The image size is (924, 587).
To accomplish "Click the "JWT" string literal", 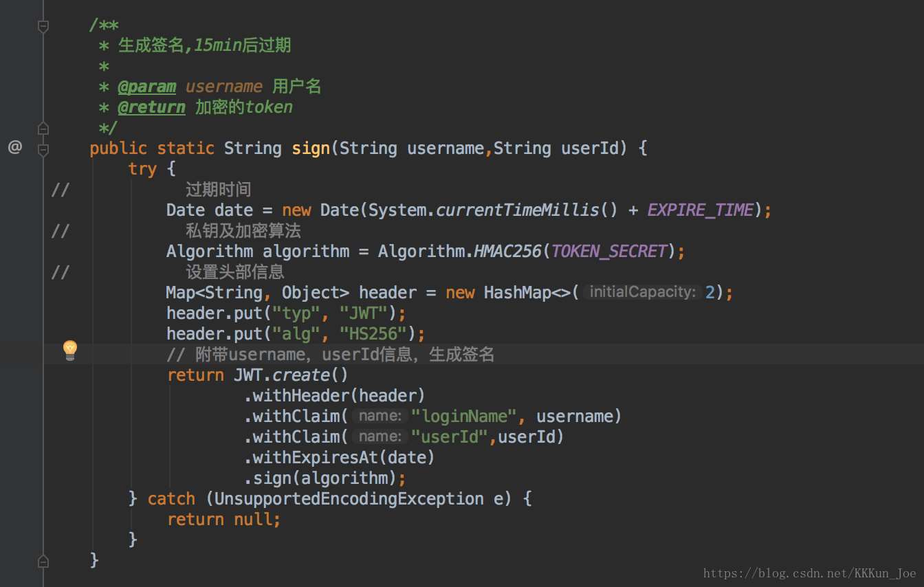I will [x=364, y=313].
